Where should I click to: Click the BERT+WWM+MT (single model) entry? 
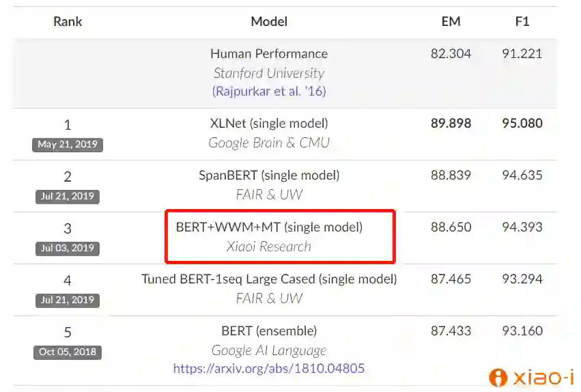click(x=269, y=227)
